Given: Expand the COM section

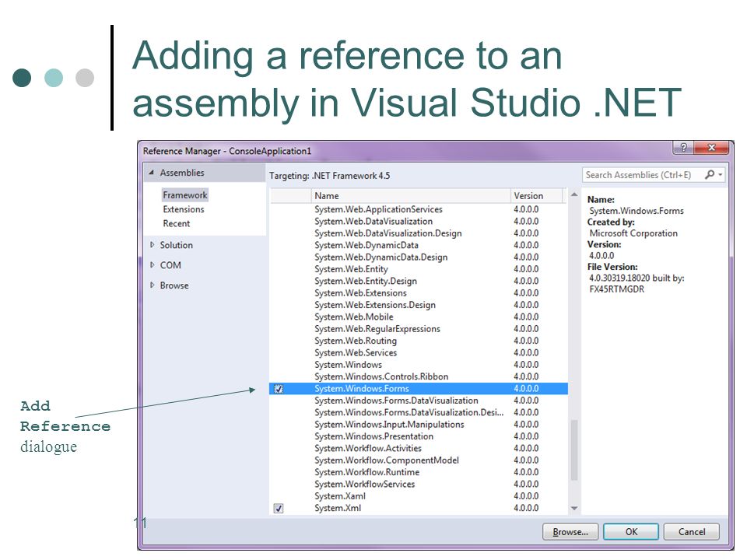Looking at the screenshot, I should coord(152,264).
